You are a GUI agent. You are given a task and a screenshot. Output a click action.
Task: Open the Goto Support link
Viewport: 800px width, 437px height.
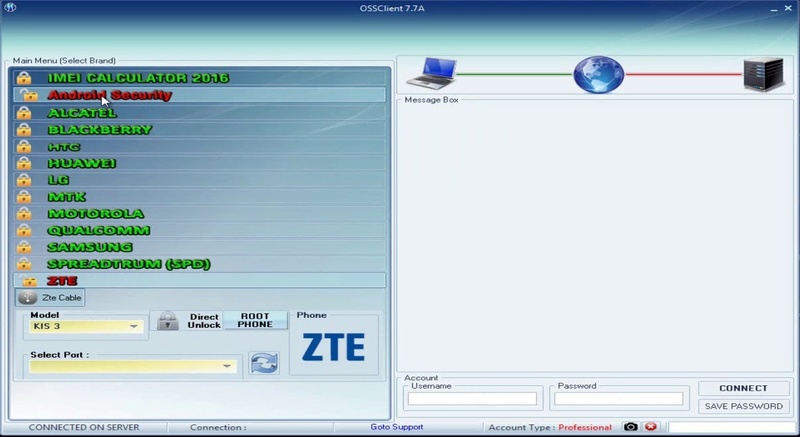coord(397,427)
